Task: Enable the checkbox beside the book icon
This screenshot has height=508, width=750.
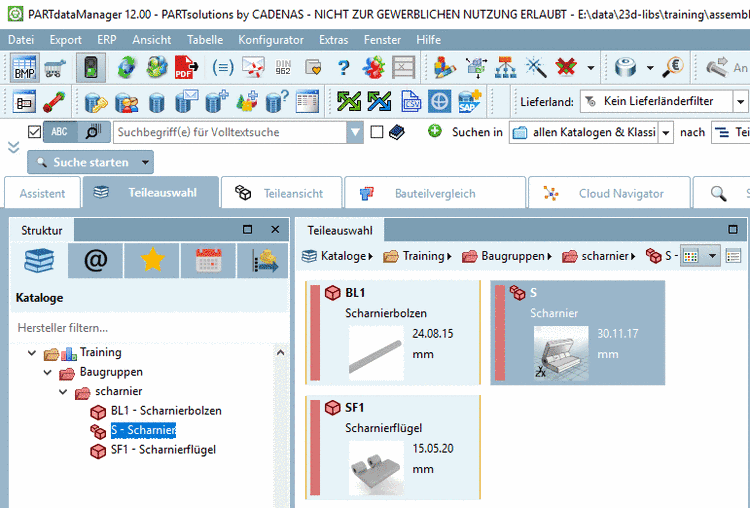Action: [x=377, y=132]
